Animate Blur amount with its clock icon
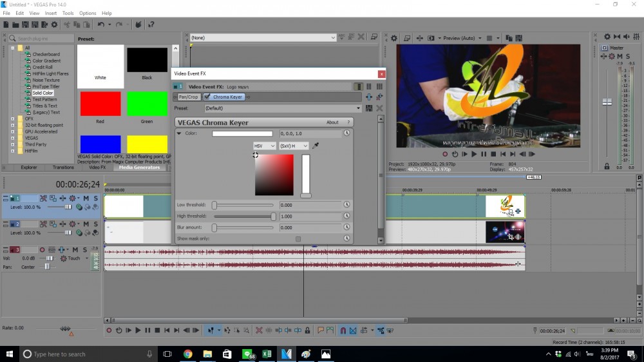Screen dimensions: 644x362 click(346, 227)
